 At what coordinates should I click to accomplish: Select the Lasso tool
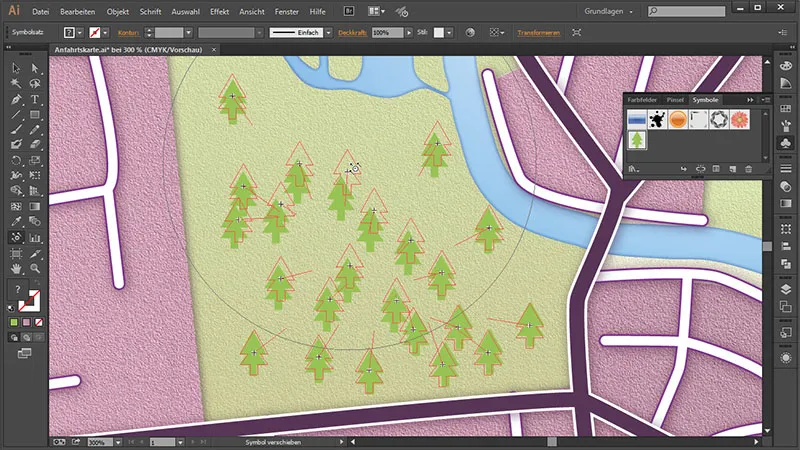(x=35, y=83)
